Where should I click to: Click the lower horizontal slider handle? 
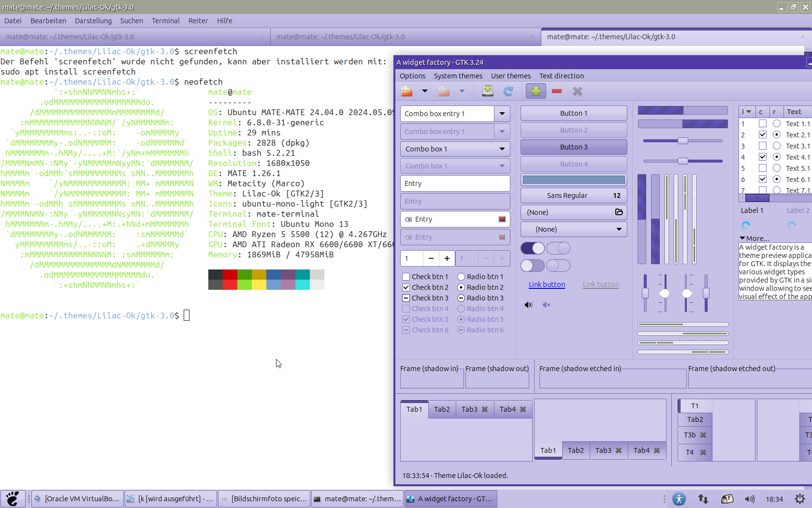pyautogui.click(x=682, y=161)
